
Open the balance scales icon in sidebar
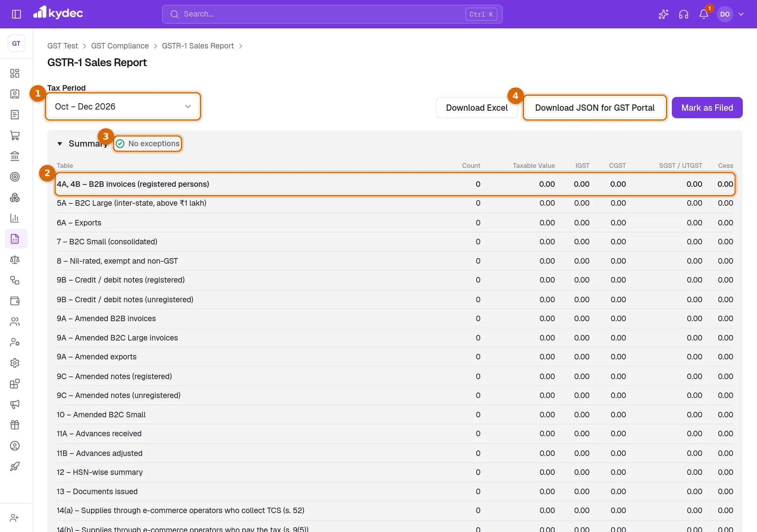pos(15,259)
